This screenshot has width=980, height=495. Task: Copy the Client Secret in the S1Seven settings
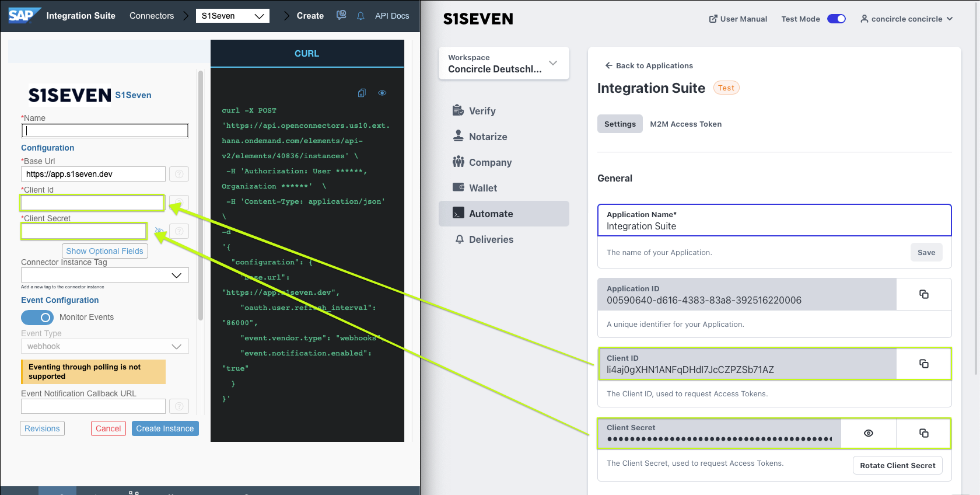(x=924, y=433)
